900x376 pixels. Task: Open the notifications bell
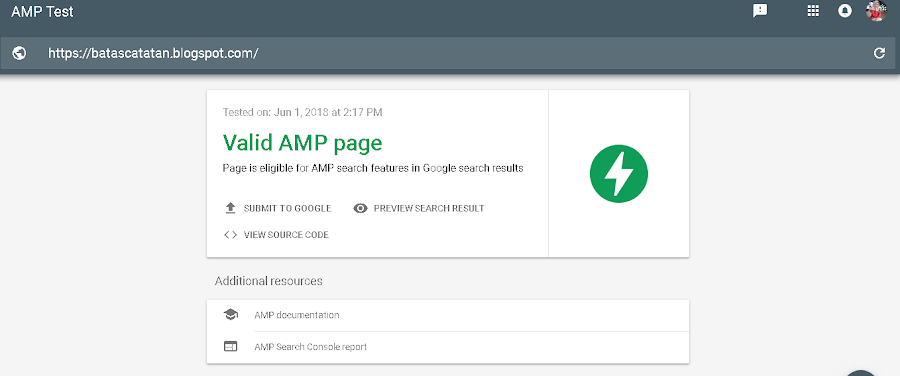click(844, 11)
